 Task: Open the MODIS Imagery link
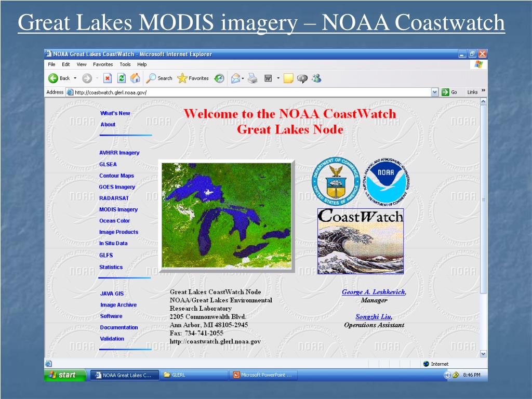click(x=118, y=209)
